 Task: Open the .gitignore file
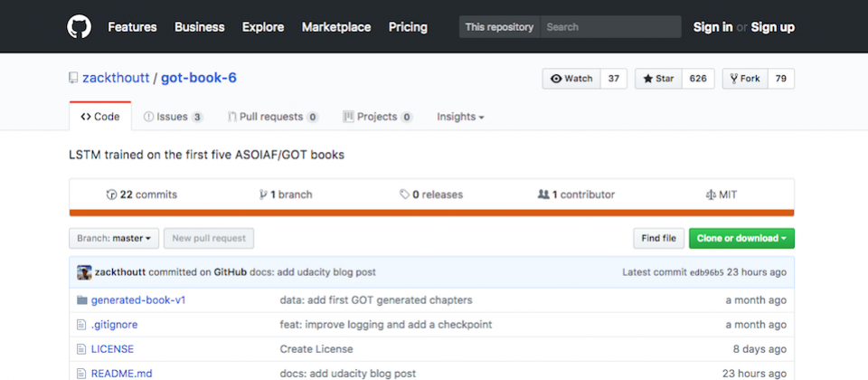coord(114,325)
